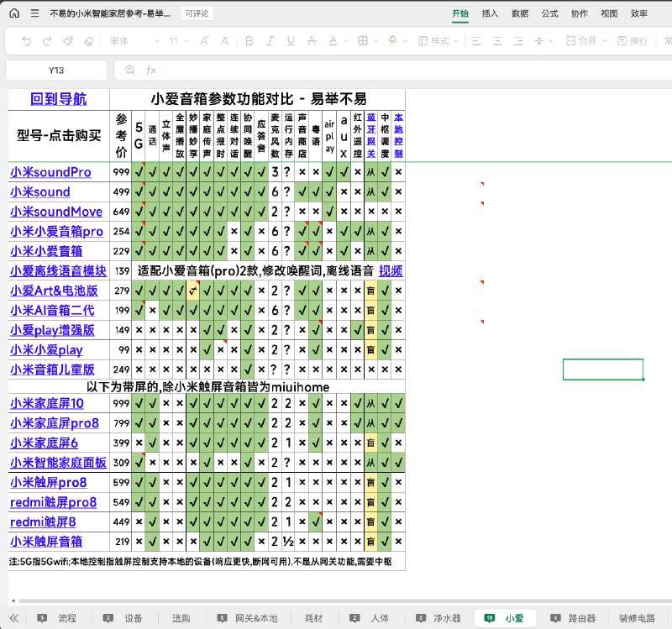Apply the fill color bucket
The width and height of the screenshot is (672, 629).
392,41
